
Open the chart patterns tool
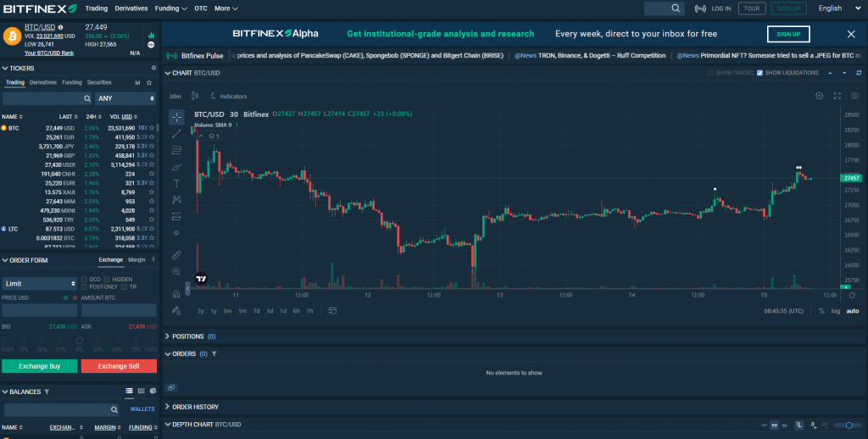pos(176,200)
